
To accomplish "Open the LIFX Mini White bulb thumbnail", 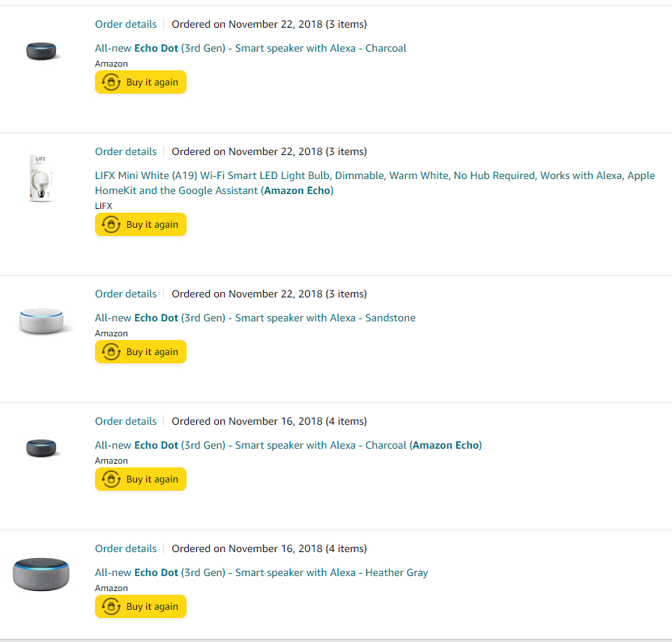I will pos(41,178).
